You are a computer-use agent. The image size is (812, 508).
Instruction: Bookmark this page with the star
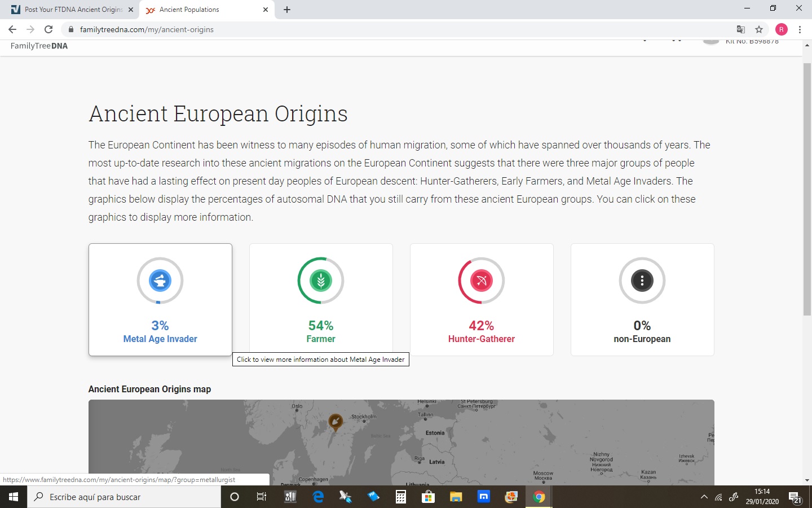[759, 29]
